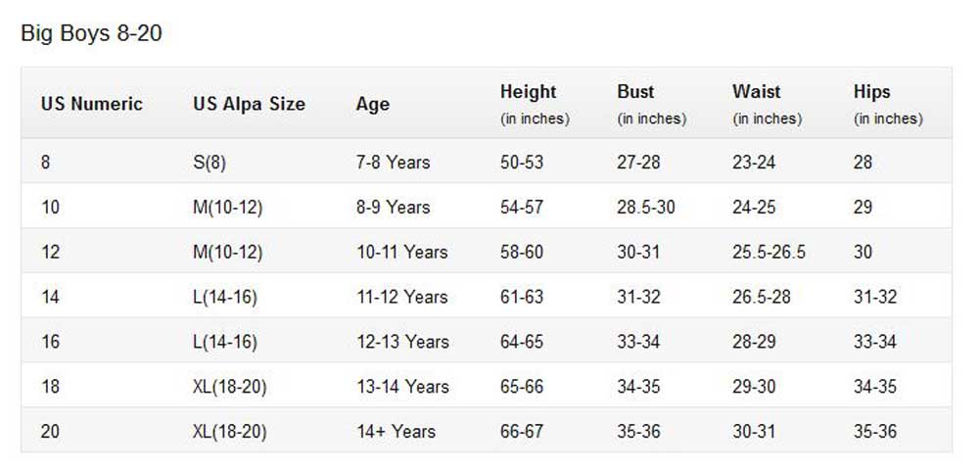This screenshot has height=469, width=980.
Task: Click the US Numeric column header
Action: click(92, 104)
